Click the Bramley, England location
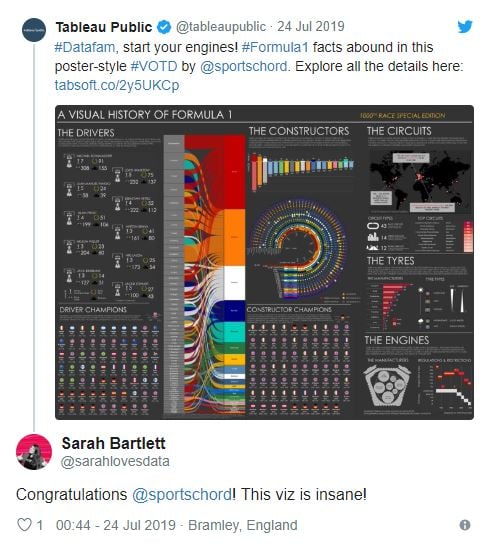This screenshot has width=492, height=545. 243,525
